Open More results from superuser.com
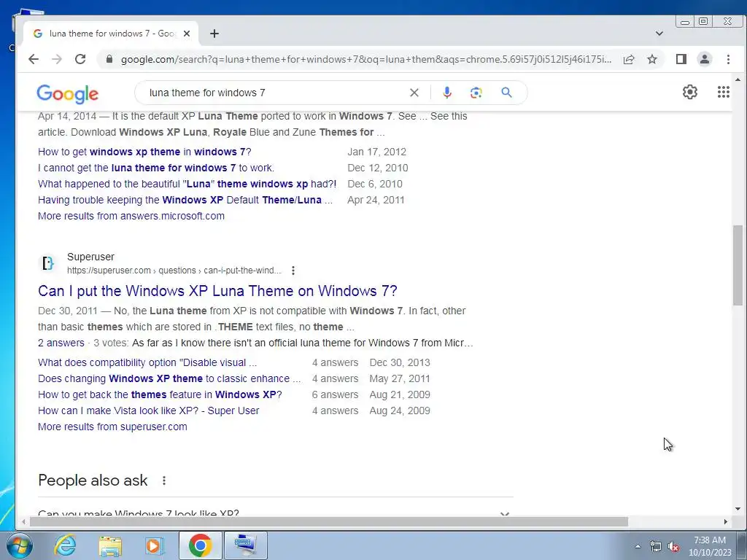The width and height of the screenshot is (747, 560). 112,427
